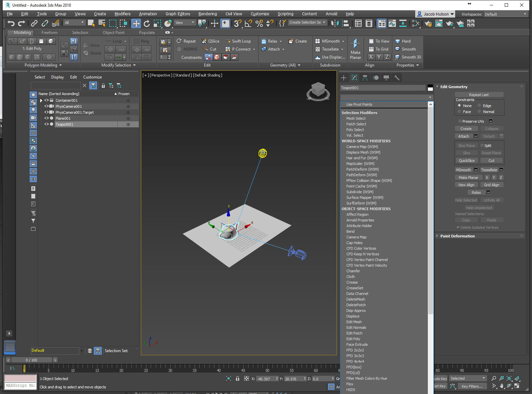532x394 pixels.
Task: Toggle the Split checkbox
Action: [482, 145]
